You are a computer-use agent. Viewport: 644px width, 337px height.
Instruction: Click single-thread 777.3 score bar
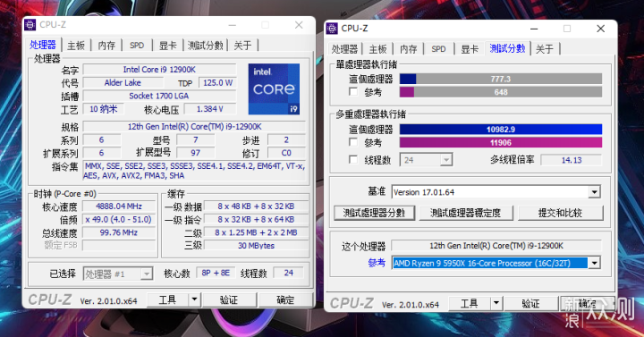click(x=501, y=79)
